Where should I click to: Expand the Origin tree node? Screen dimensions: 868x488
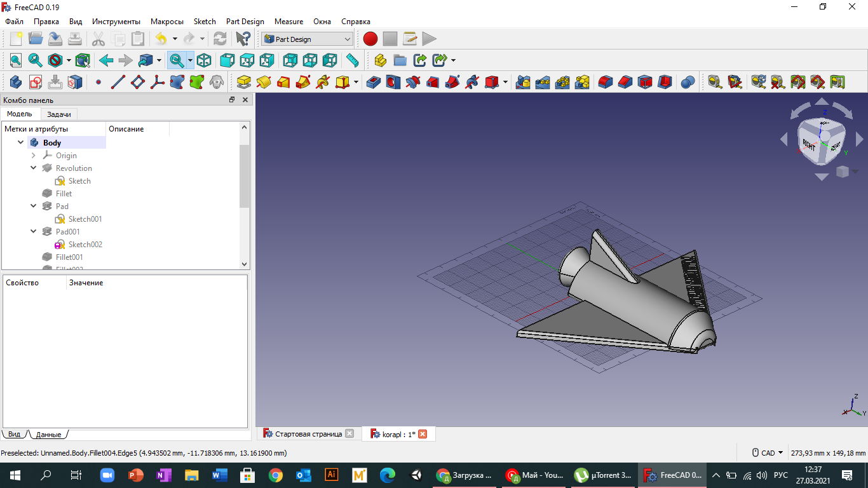tap(34, 156)
